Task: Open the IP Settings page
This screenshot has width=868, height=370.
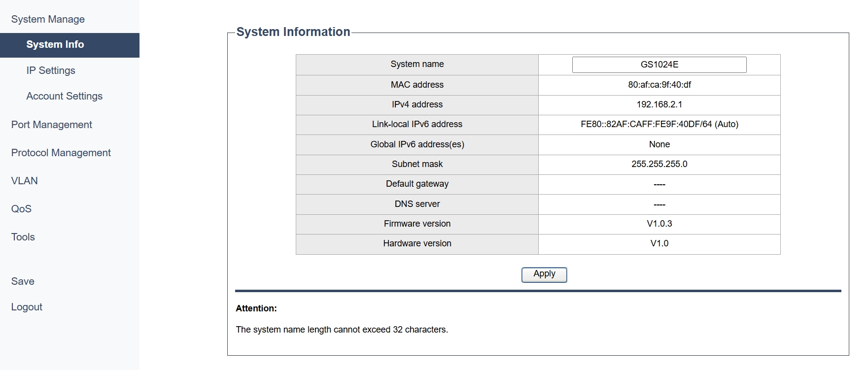Action: tap(51, 70)
